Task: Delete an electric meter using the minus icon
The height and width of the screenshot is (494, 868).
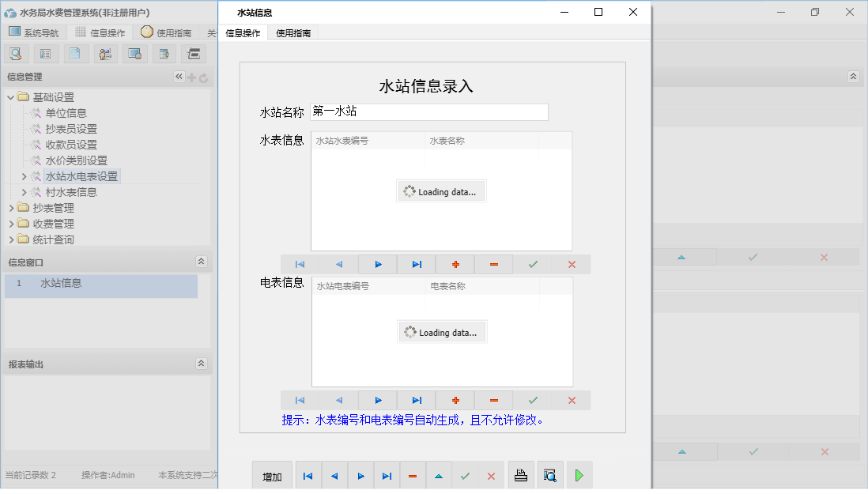Action: point(493,400)
